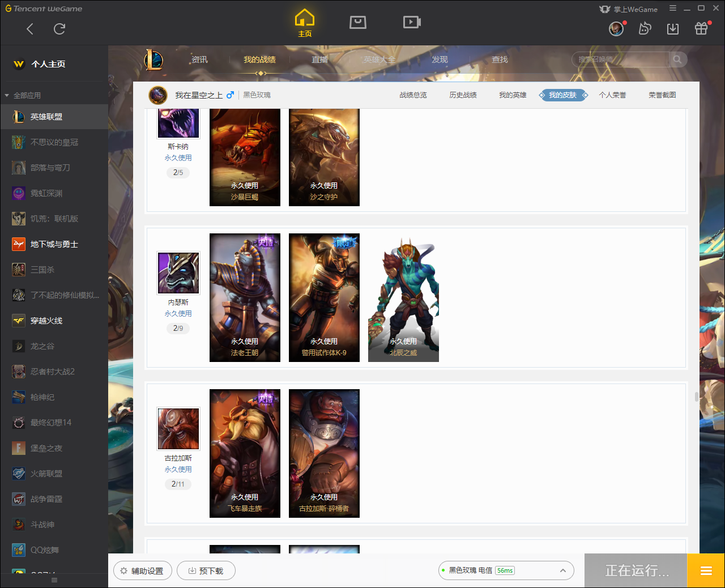Select 堡垒之夜 in the game list
The image size is (725, 588).
point(54,448)
